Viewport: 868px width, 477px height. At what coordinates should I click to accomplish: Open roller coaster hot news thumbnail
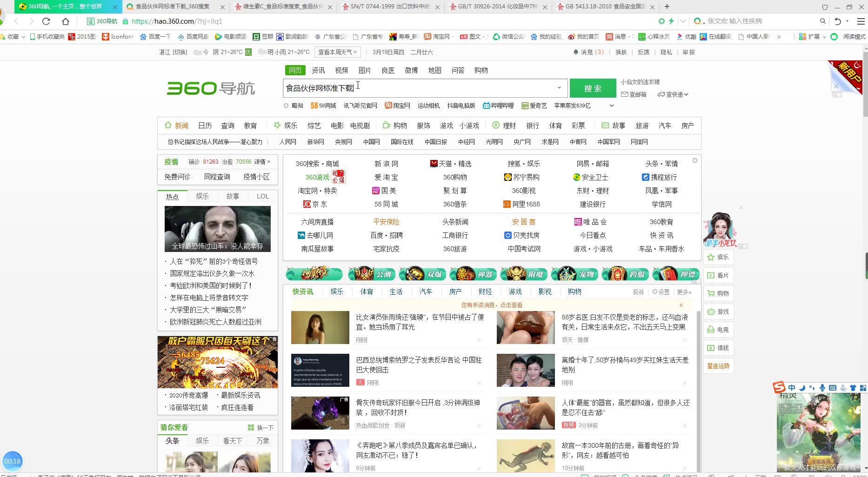[218, 229]
